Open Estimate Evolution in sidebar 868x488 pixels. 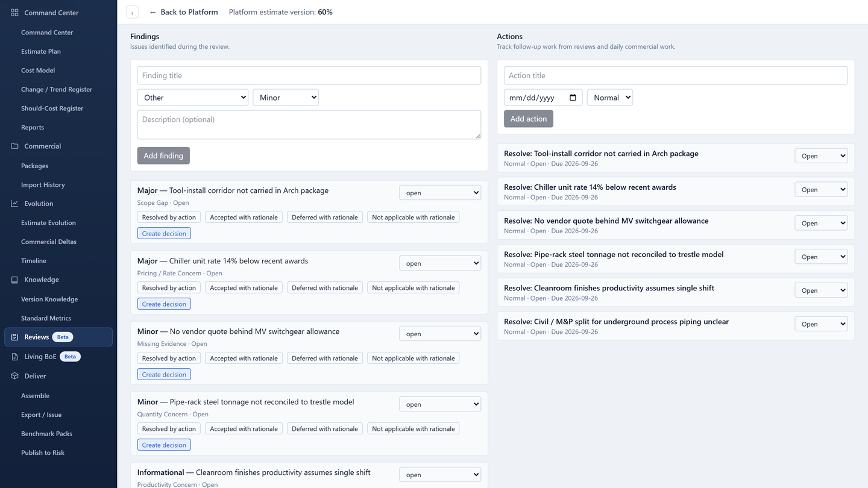click(48, 223)
